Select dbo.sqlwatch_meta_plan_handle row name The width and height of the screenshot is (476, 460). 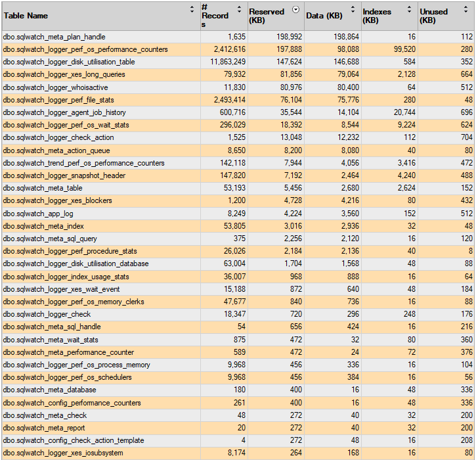tap(54, 37)
